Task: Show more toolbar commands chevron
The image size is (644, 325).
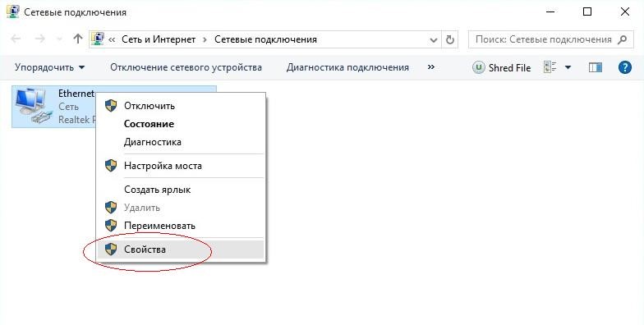Action: point(430,67)
